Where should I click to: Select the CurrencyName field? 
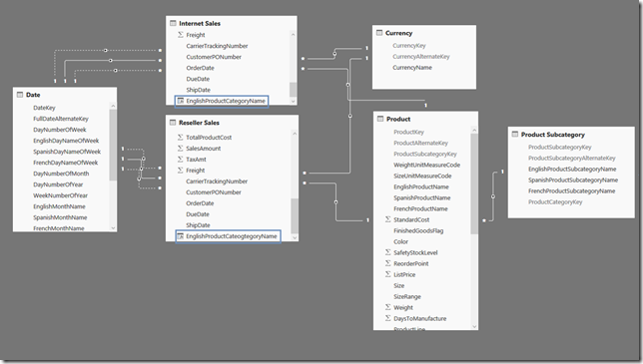pos(412,68)
